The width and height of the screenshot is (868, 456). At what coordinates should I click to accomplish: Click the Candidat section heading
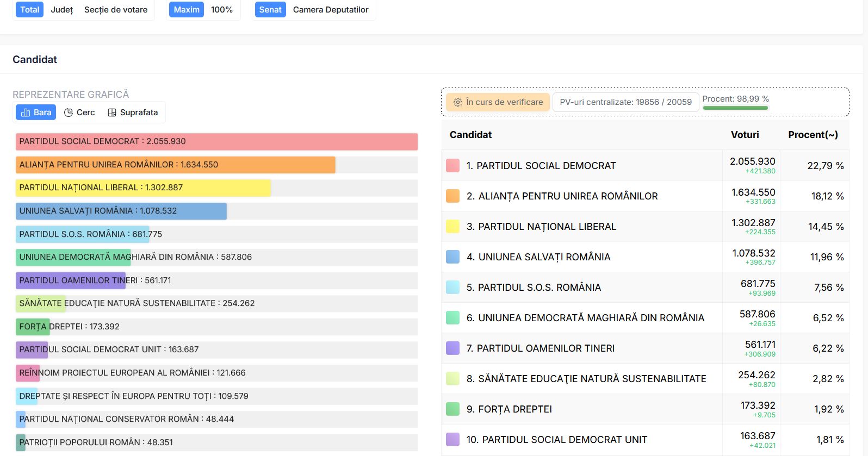35,60
